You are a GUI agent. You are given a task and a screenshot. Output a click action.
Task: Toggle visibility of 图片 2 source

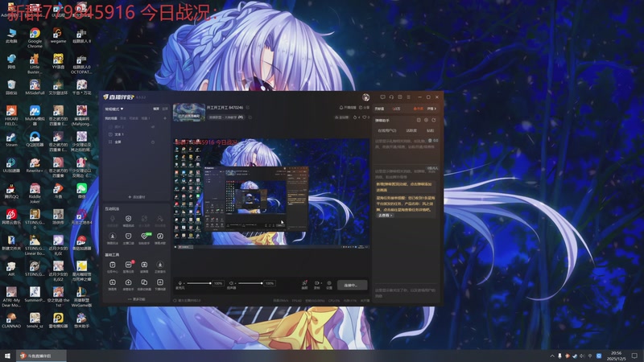point(153,127)
